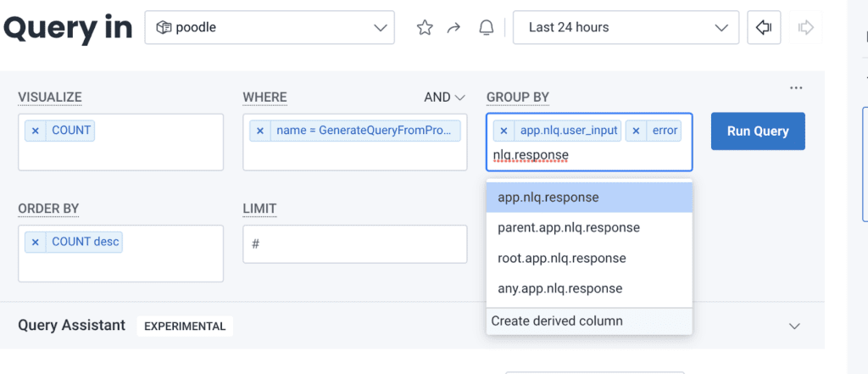Viewport: 868px width, 374px height.
Task: Click the step back time arrow
Action: click(763, 28)
